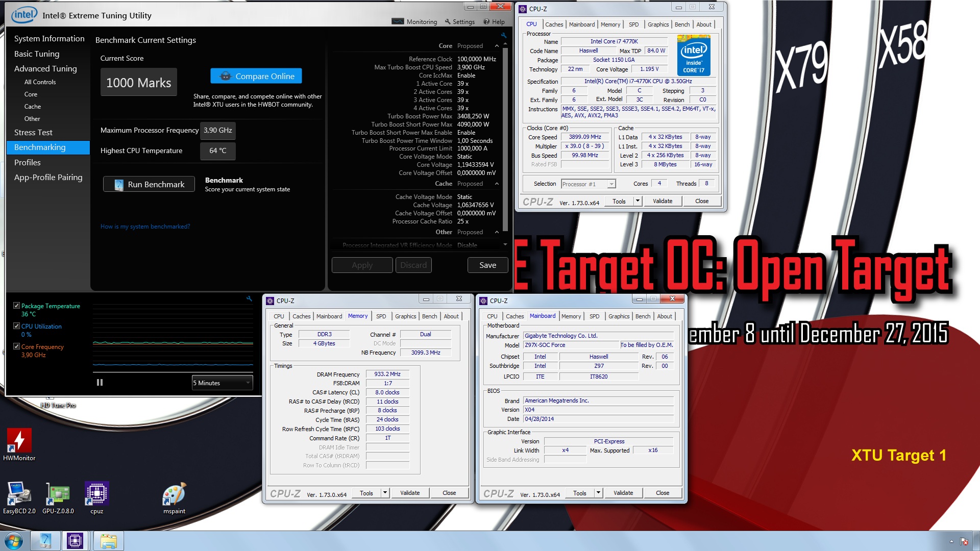980x551 pixels.
Task: Show hidden tray icons arrow
Action: [x=951, y=541]
